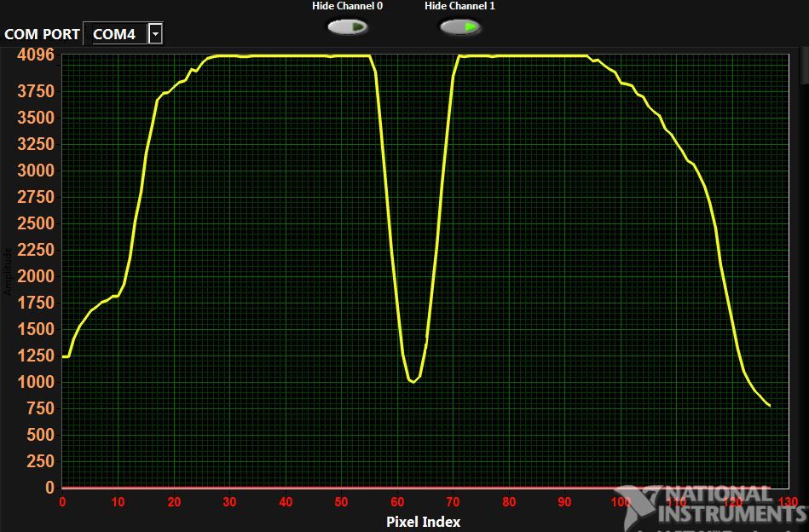Viewport: 809px width, 532px height.
Task: Open the COM PORT dropdown arrow
Action: click(x=155, y=34)
